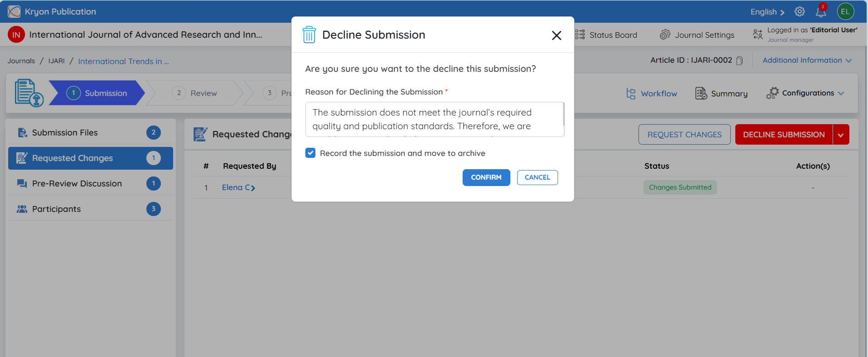The image size is (868, 357).
Task: Click the trash icon in Decline dialog
Action: 309,35
